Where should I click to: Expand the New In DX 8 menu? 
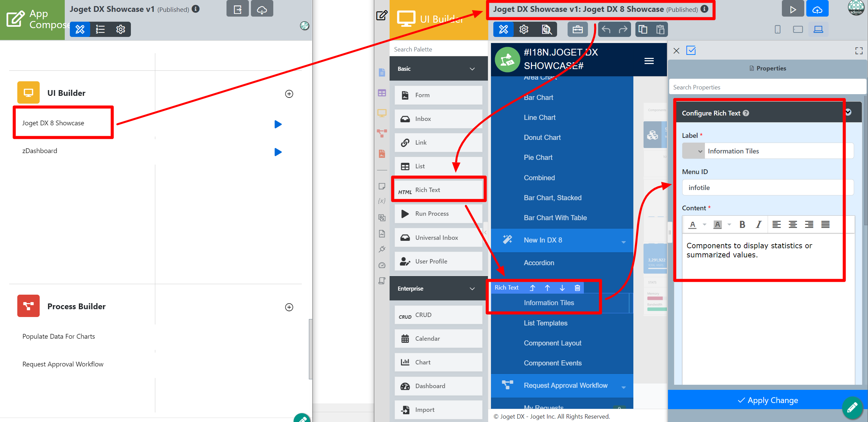623,241
